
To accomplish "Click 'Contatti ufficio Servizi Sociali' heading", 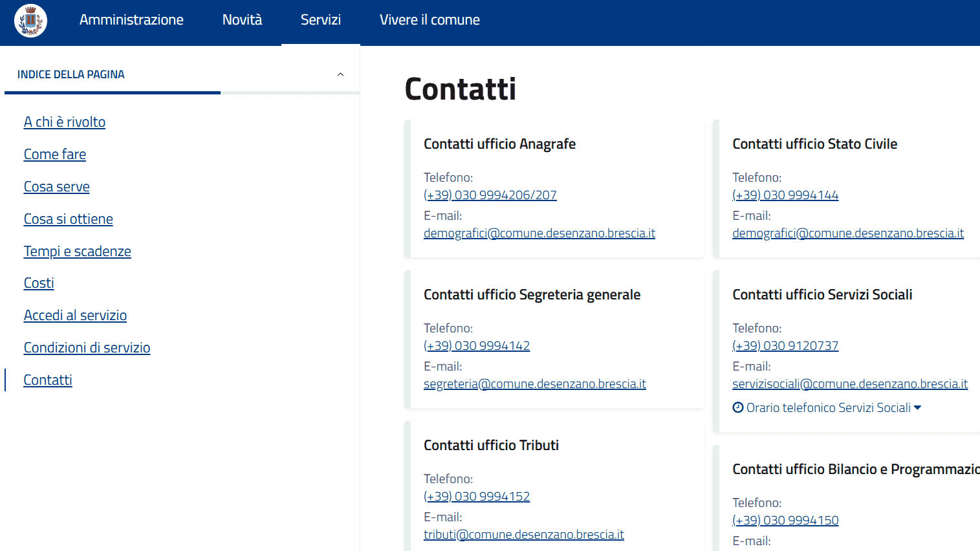I will pos(822,295).
